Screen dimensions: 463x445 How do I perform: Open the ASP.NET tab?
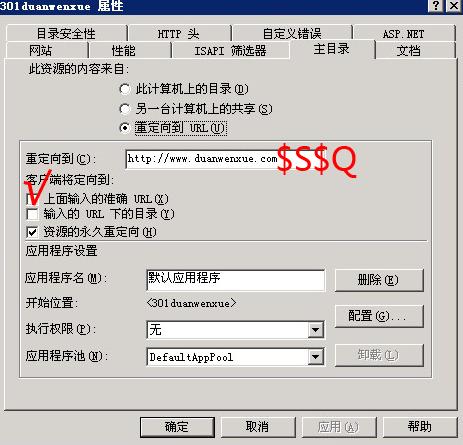click(404, 33)
